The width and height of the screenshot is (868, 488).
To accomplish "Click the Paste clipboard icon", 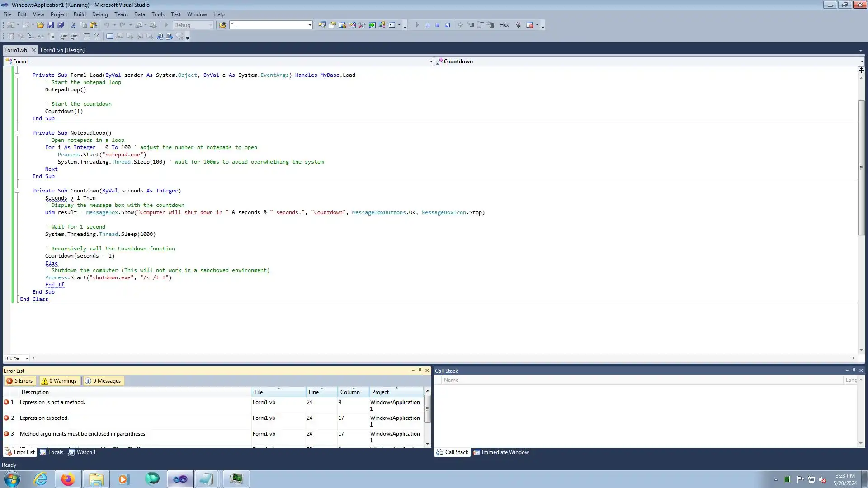I will pos(94,25).
